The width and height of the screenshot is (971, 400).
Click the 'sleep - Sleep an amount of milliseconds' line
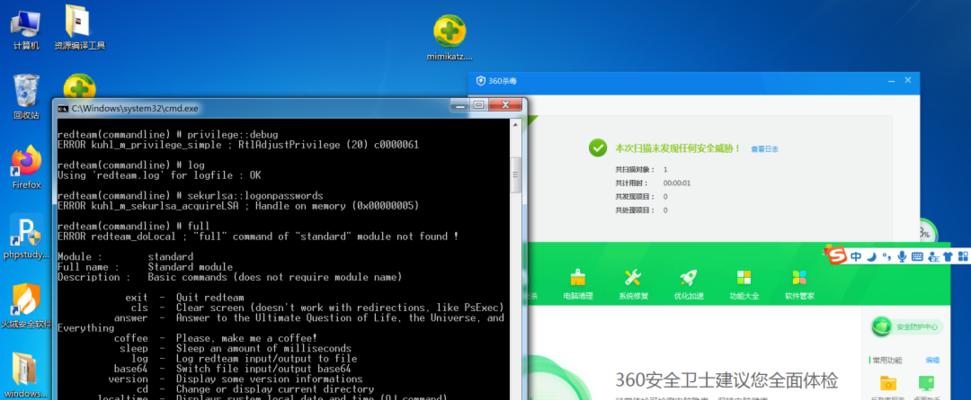pos(235,349)
